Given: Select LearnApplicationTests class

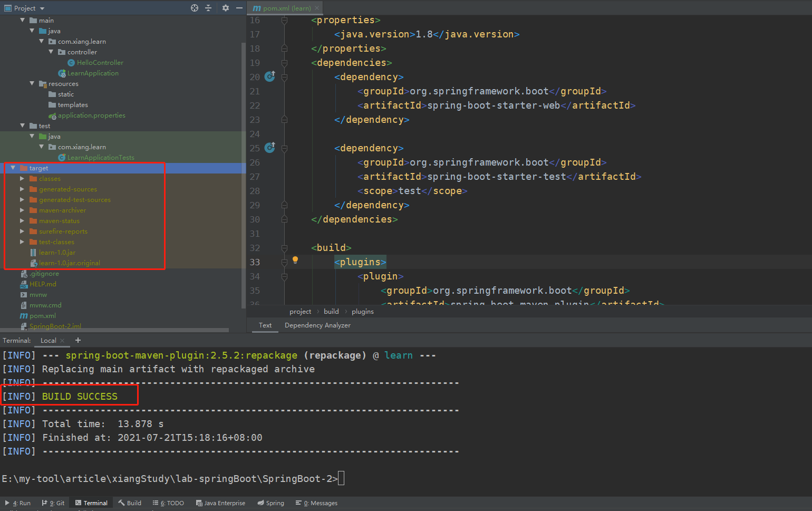Looking at the screenshot, I should (x=100, y=158).
